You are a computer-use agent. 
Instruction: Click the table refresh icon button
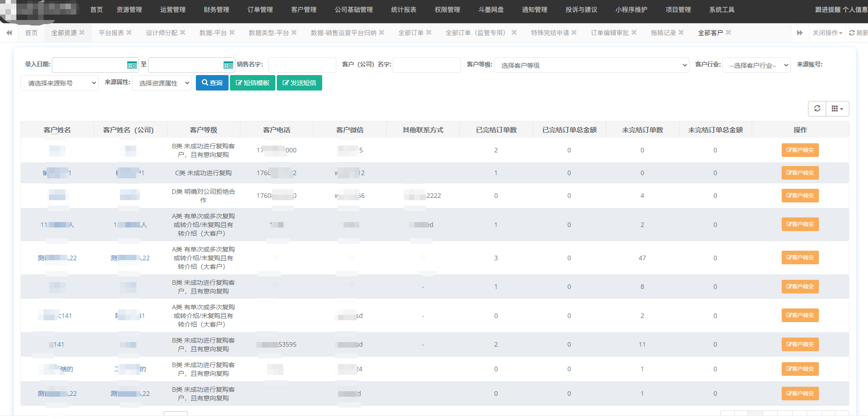(x=817, y=109)
